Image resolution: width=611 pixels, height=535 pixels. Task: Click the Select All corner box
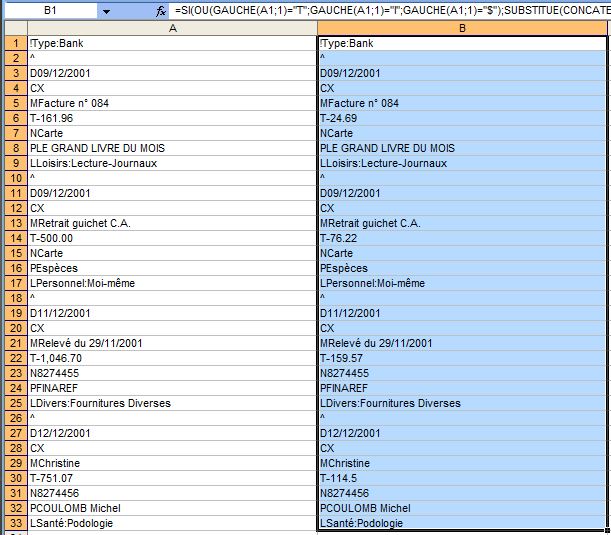click(13, 29)
